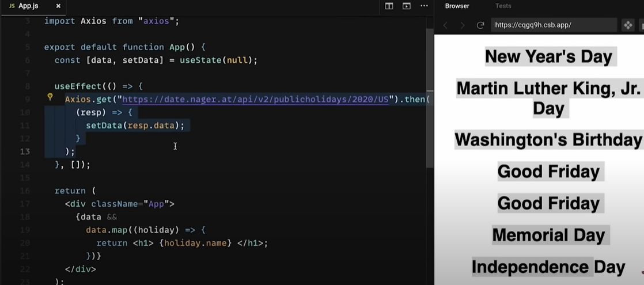
Task: Open the preview pane icon in editor toolbar
Action: click(x=406, y=6)
